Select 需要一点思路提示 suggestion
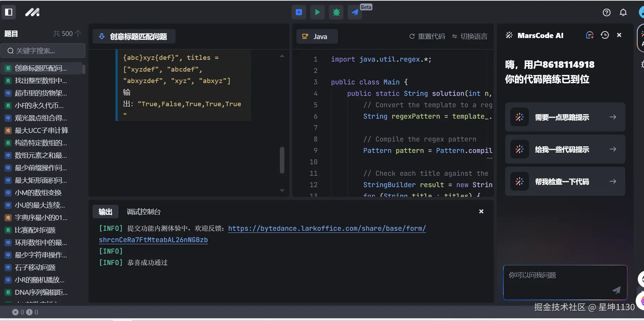 (565, 117)
